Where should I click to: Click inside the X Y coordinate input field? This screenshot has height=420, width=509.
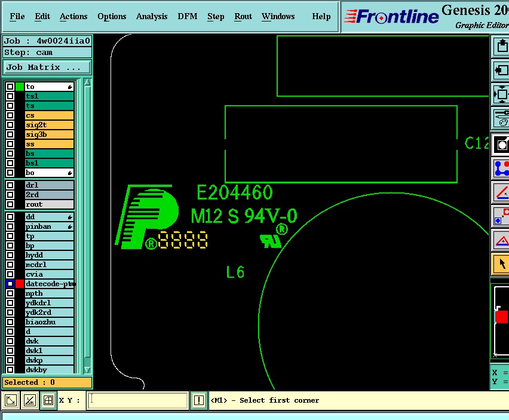tap(137, 400)
